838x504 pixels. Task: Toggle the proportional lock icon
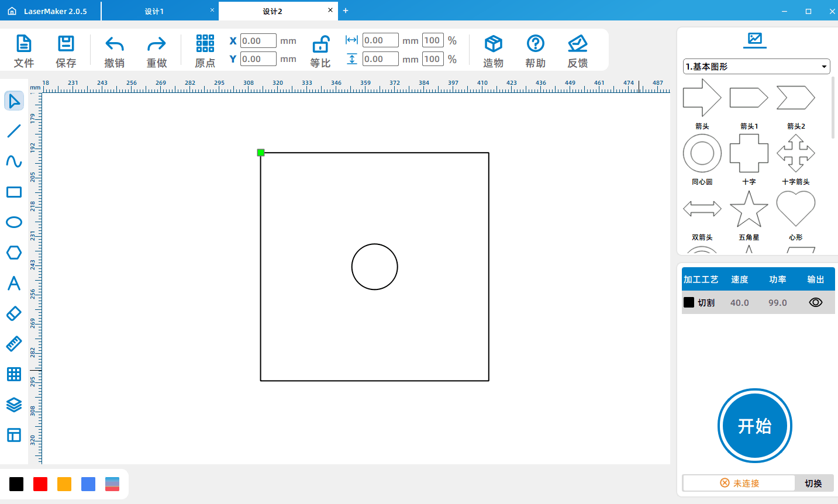point(321,44)
